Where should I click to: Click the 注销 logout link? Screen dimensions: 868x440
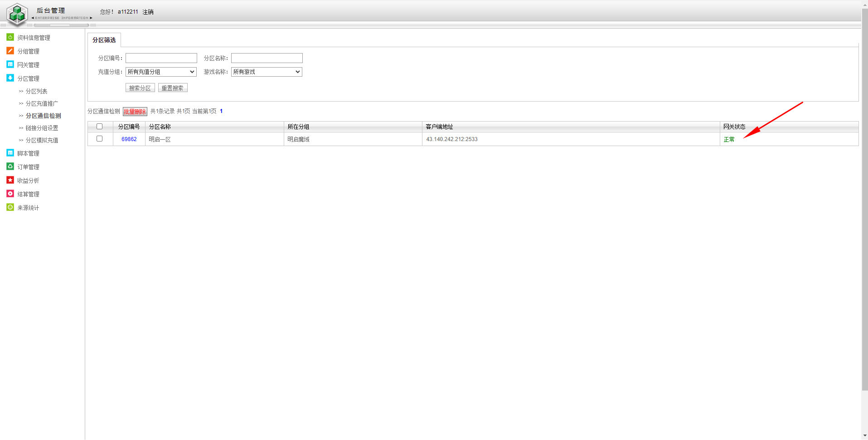click(148, 12)
